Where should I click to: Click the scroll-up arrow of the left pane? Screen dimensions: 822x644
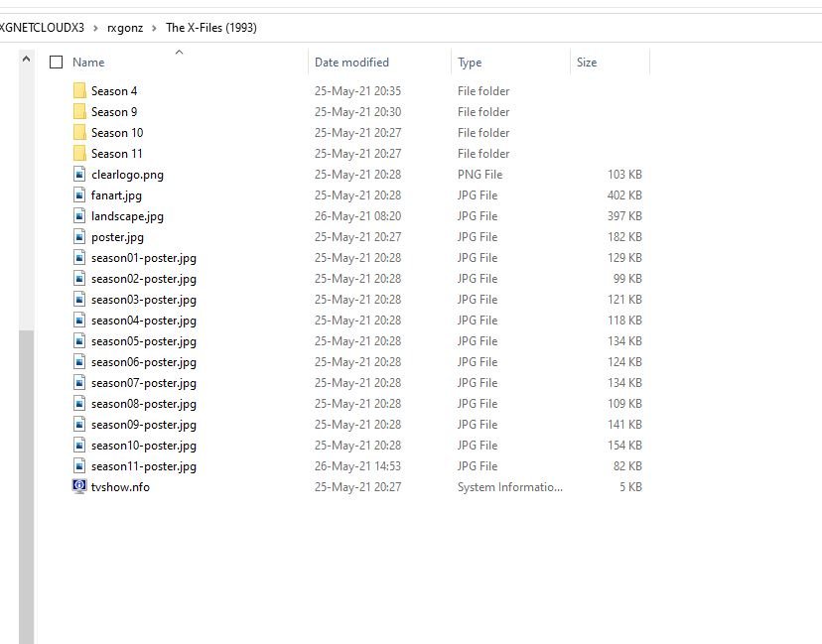26,60
